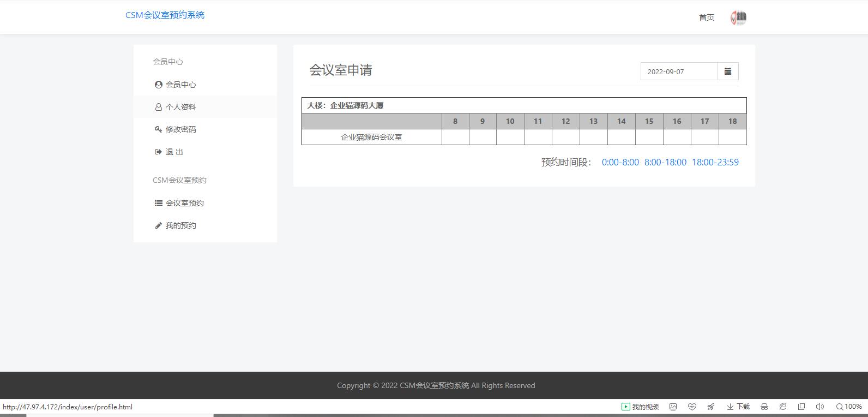Select the 18:00-23:59 time range link
868x417 pixels.
click(x=715, y=162)
